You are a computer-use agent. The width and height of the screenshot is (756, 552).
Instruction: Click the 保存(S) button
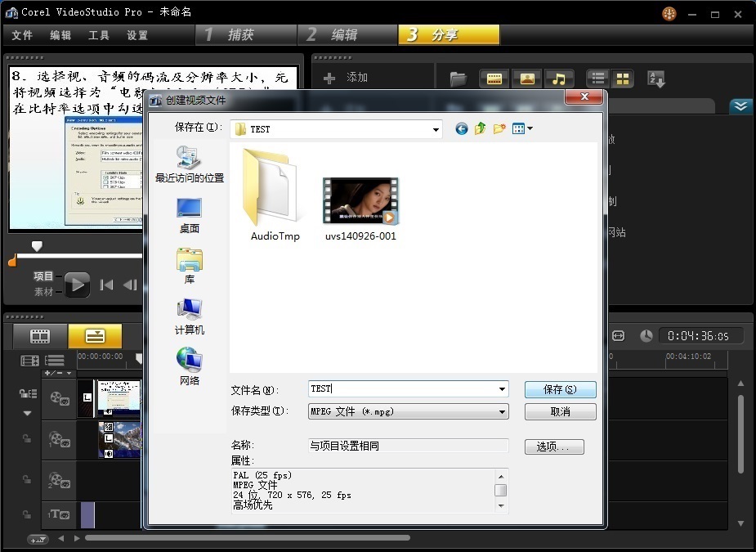(x=560, y=389)
